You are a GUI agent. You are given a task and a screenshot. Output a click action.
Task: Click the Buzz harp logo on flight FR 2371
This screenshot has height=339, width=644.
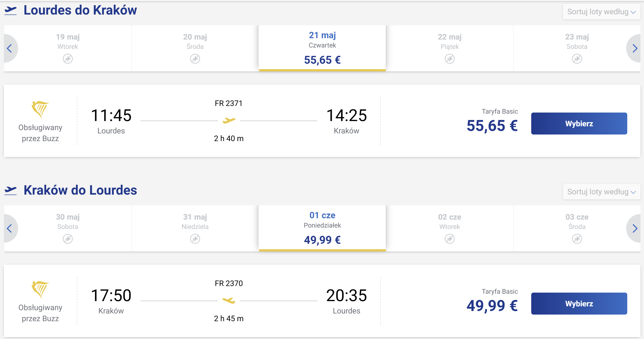(x=40, y=110)
